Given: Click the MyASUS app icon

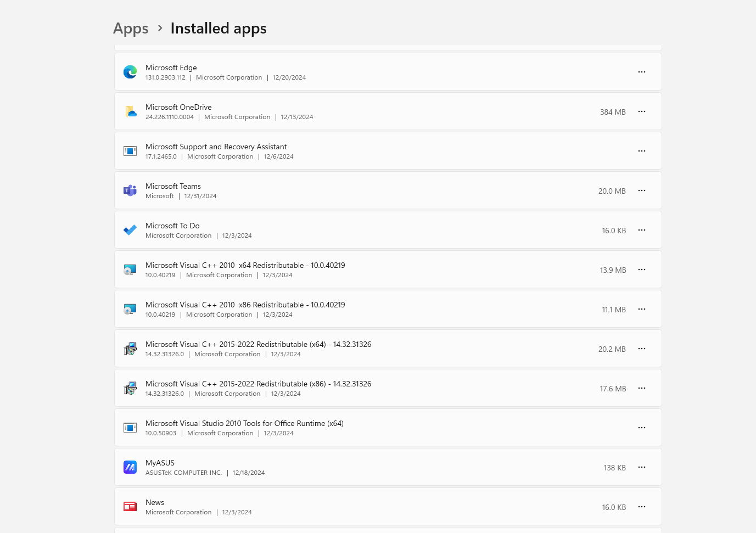Looking at the screenshot, I should (130, 467).
